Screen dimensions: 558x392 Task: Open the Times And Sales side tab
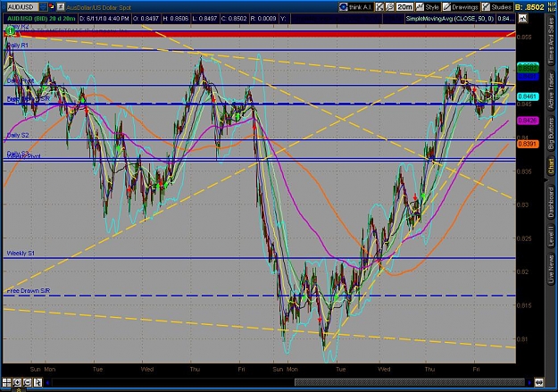[552, 40]
